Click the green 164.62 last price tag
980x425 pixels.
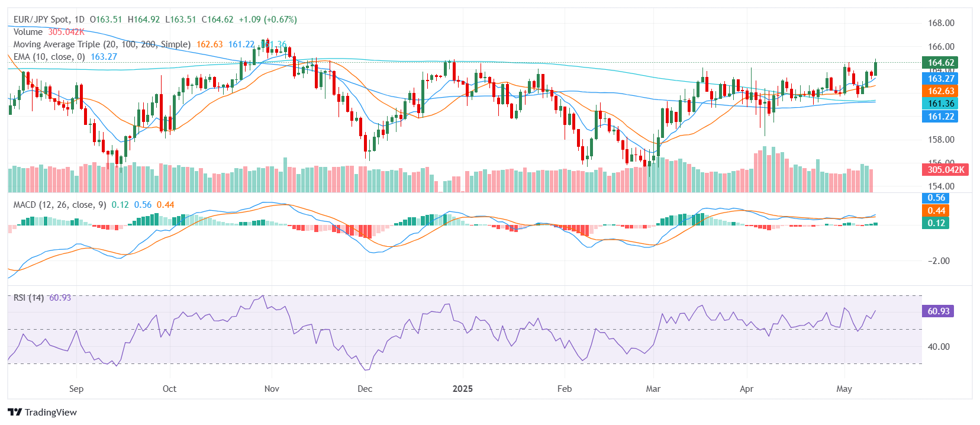pos(940,63)
